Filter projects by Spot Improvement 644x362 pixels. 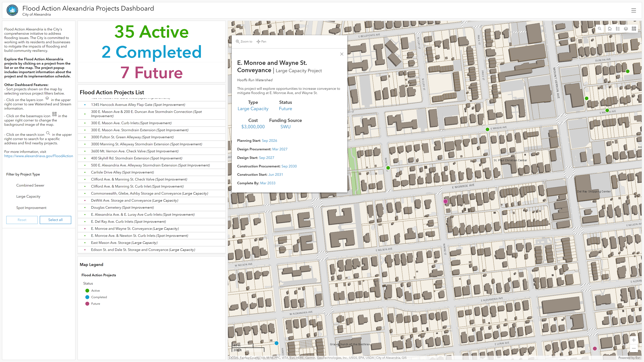(x=31, y=208)
